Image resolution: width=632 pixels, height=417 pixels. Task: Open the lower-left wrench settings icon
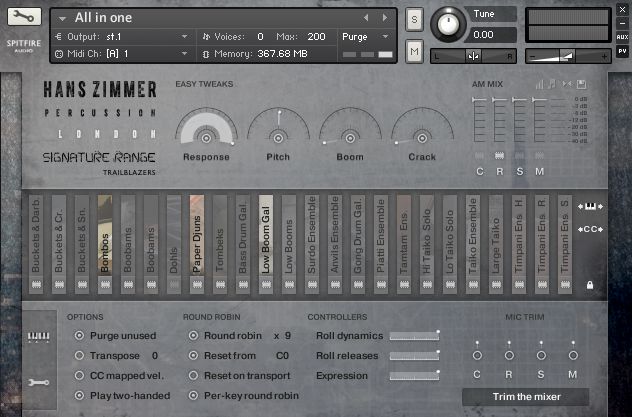pyautogui.click(x=39, y=382)
